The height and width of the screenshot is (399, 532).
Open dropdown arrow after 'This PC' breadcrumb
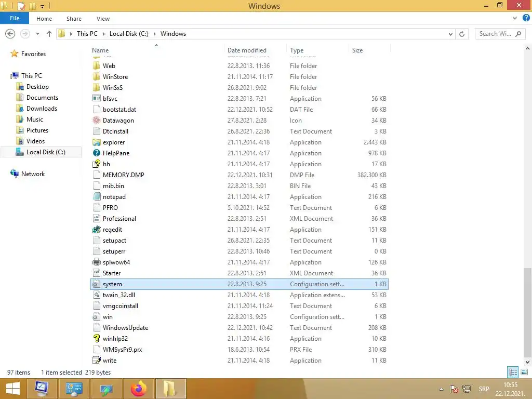pyautogui.click(x=103, y=34)
